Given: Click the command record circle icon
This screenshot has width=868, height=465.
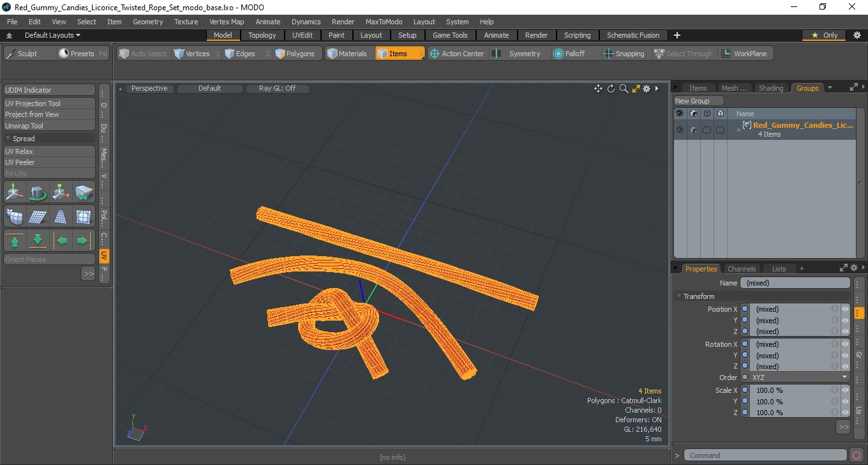Looking at the screenshot, I should [x=857, y=455].
